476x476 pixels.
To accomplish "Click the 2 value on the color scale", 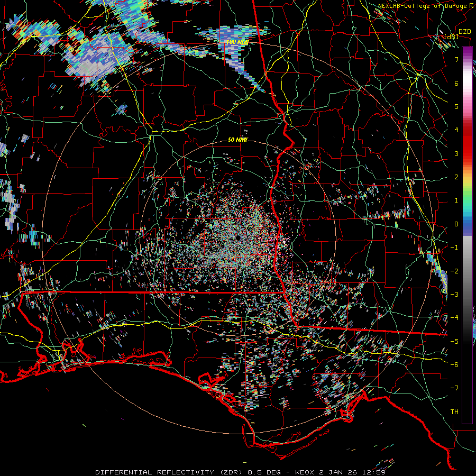I will point(456,177).
